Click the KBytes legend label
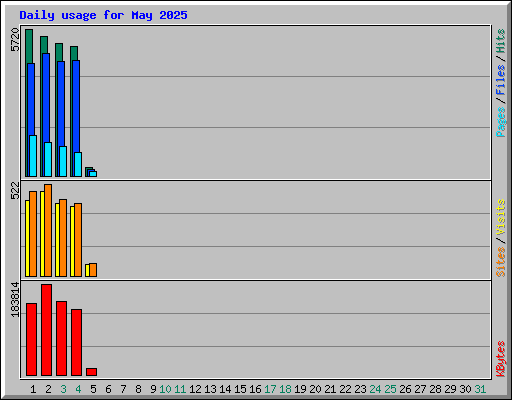Screen dimensions: 512x400 point(501,359)
